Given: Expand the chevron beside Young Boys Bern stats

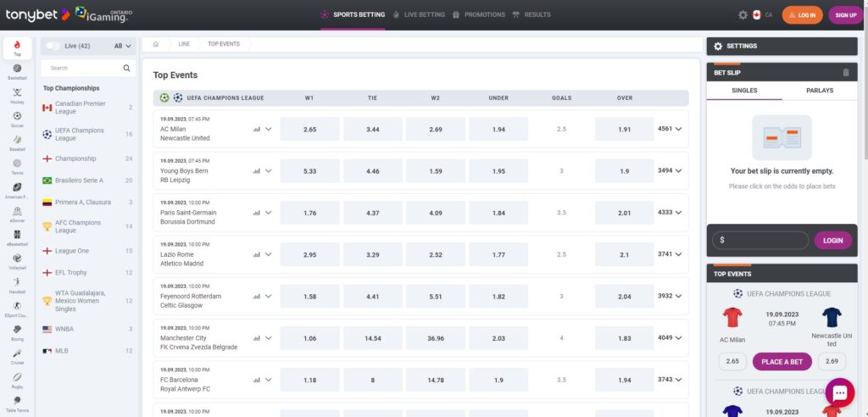Looking at the screenshot, I should tap(269, 171).
